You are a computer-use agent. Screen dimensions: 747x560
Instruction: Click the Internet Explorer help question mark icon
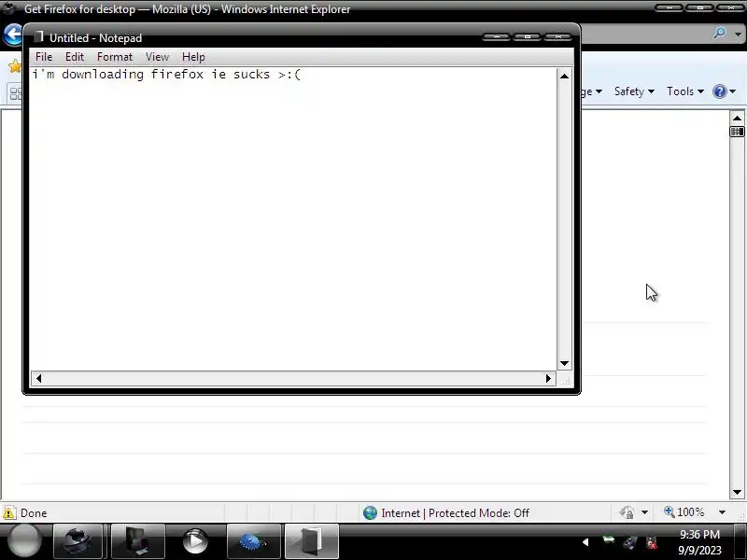719,91
